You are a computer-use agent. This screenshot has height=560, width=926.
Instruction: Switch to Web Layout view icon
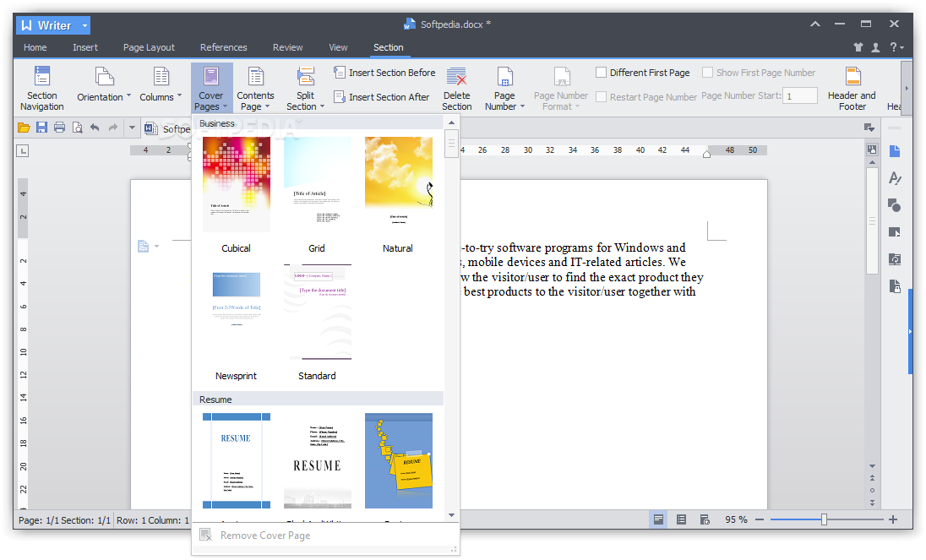click(705, 519)
